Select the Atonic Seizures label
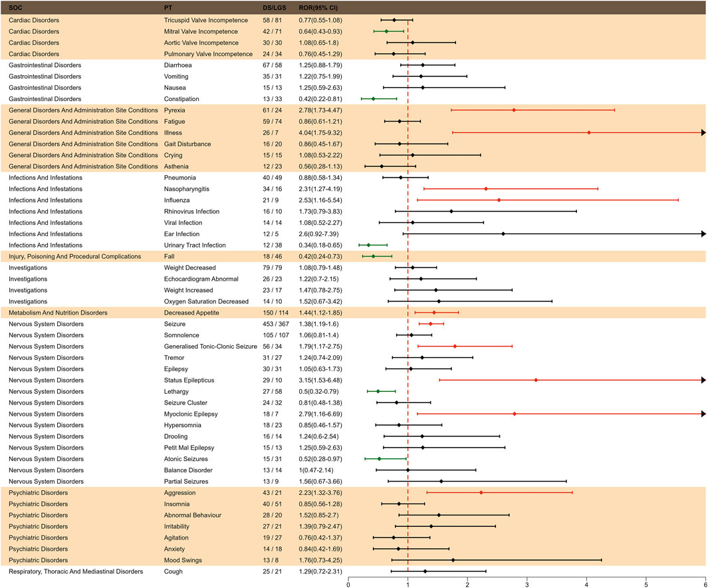 [x=185, y=459]
